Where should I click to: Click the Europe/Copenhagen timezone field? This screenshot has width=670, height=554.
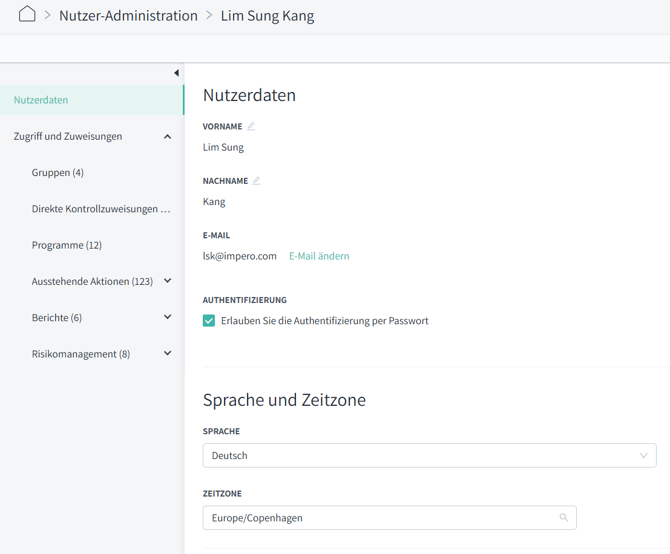(x=380, y=518)
